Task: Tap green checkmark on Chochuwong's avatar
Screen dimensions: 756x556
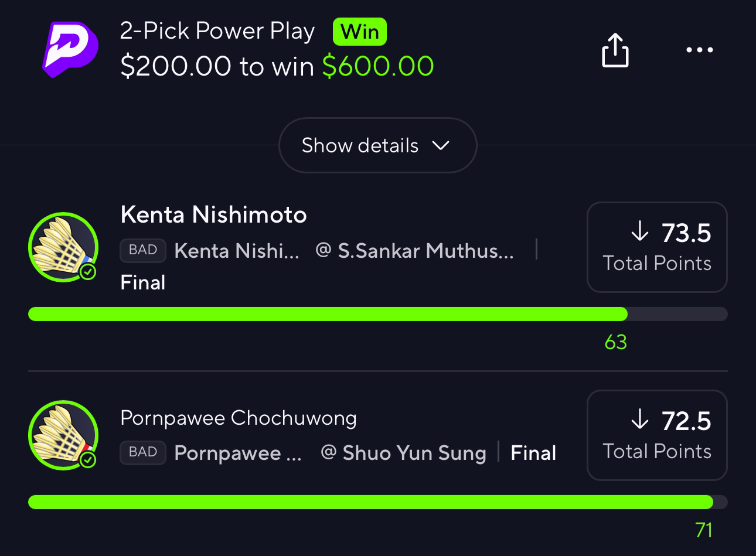Action: tap(88, 460)
